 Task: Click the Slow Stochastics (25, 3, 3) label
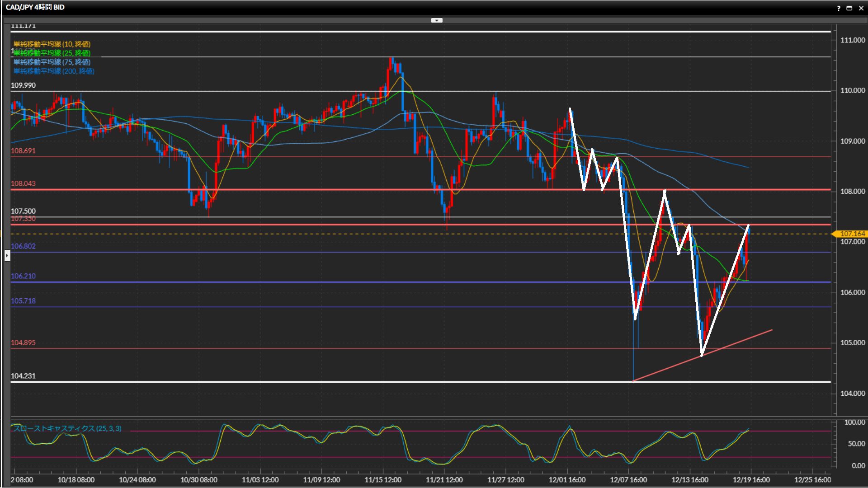(x=68, y=428)
